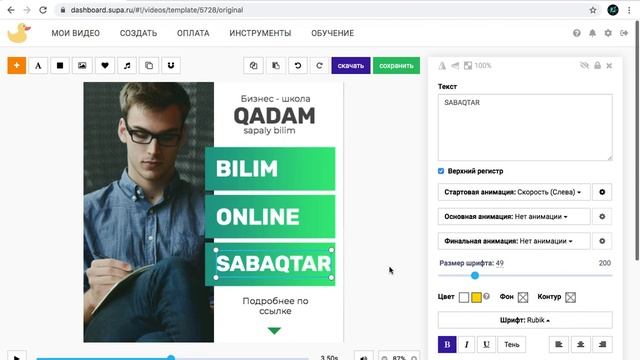Screen dimensions: 640x360
Task: Click the copy element icon
Action: [253, 65]
